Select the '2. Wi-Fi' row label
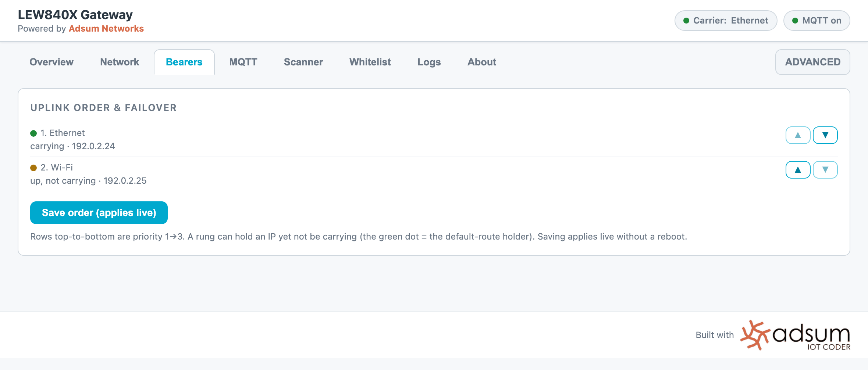The image size is (868, 370). point(57,168)
